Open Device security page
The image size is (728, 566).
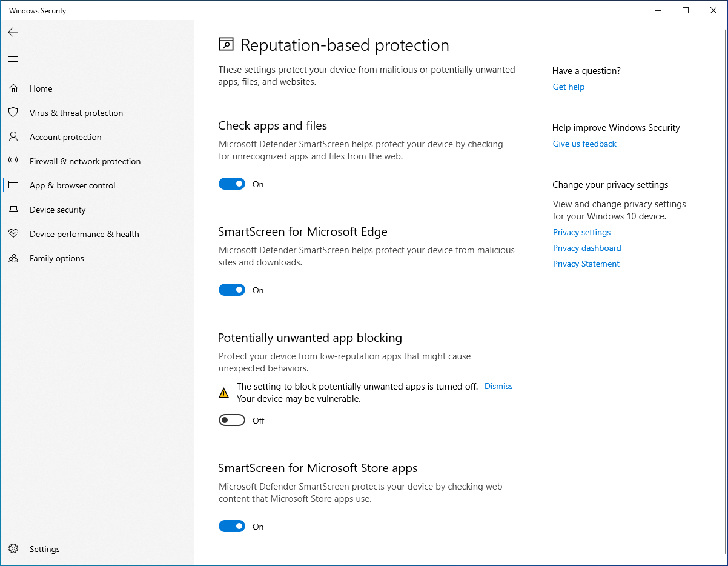coord(98,210)
